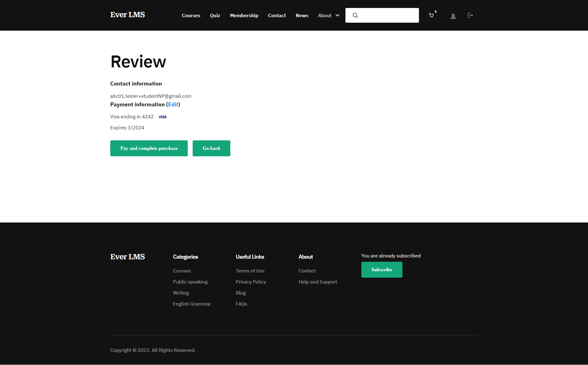Open the Writing category link
Image resolution: width=588 pixels, height=365 pixels.
coord(181,293)
